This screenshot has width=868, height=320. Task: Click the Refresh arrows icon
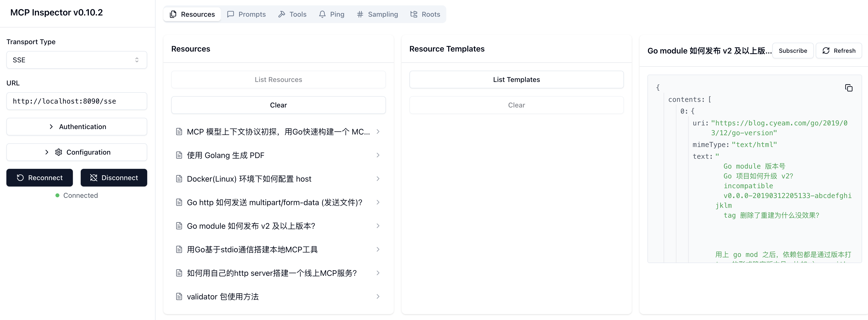[826, 51]
